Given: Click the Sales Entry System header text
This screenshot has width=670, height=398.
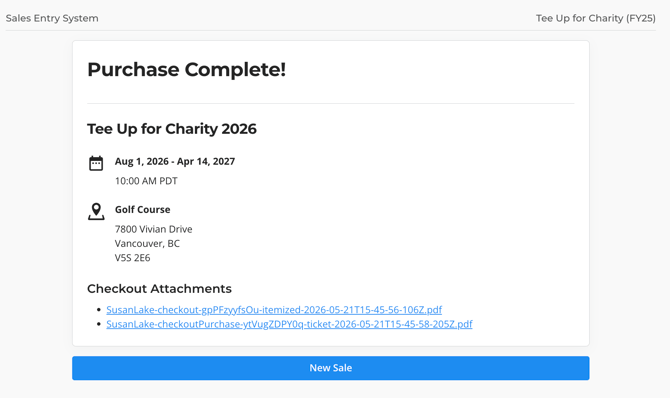Looking at the screenshot, I should [52, 18].
